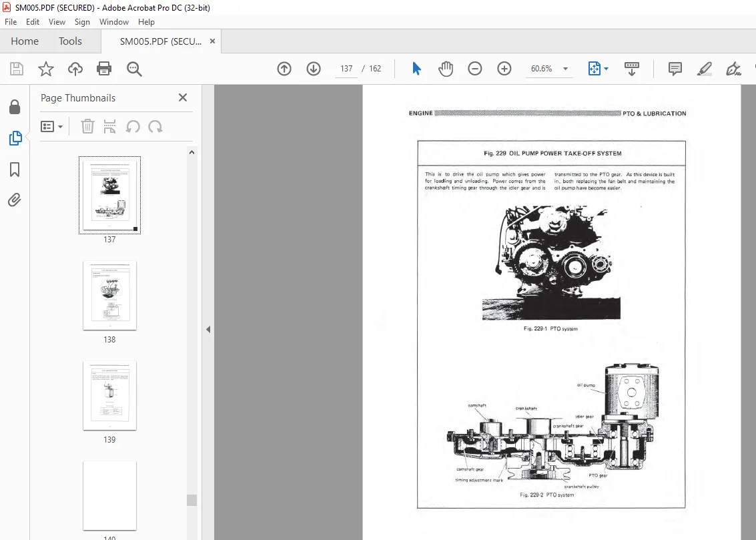This screenshot has width=756, height=540.
Task: Open the Help menu
Action: click(x=146, y=22)
